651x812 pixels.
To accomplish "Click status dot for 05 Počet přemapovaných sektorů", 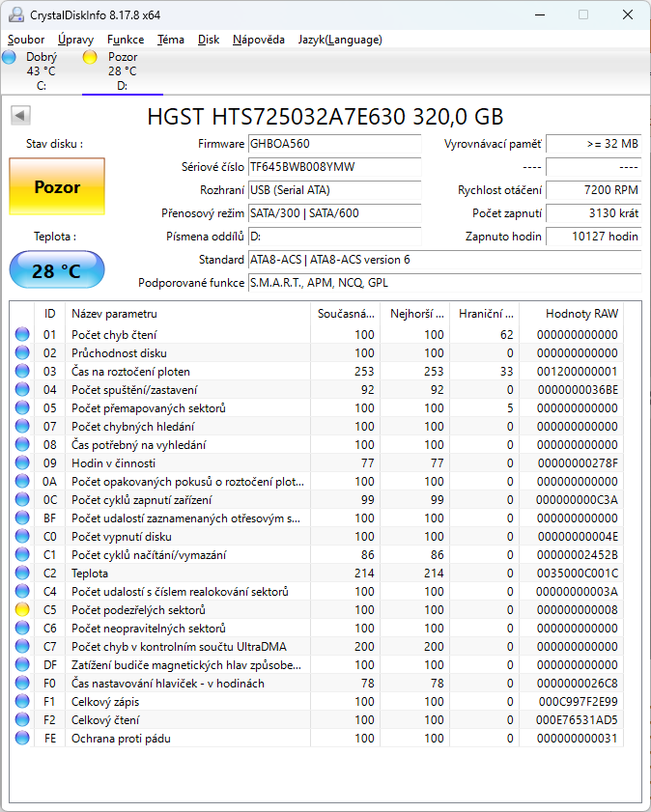I will pyautogui.click(x=22, y=408).
